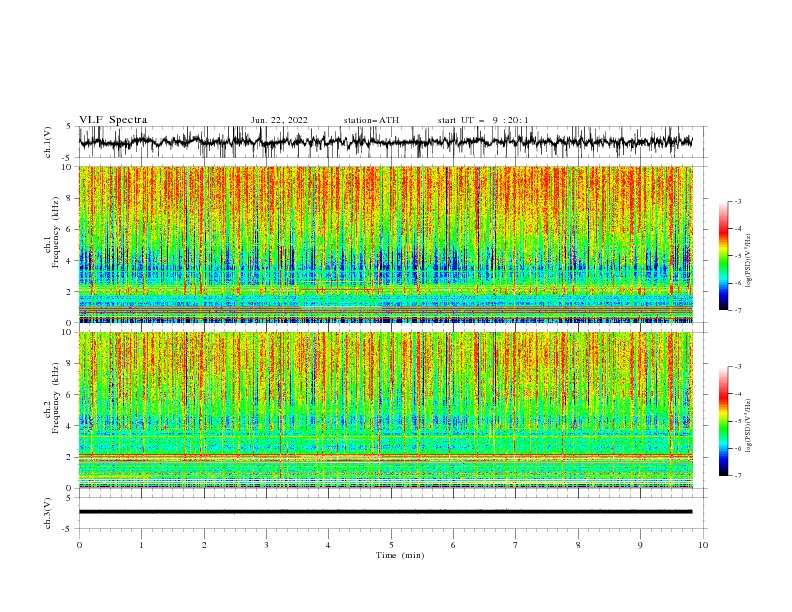Click the time axis tick label '0'
The height and width of the screenshot is (612, 792).
(79, 545)
